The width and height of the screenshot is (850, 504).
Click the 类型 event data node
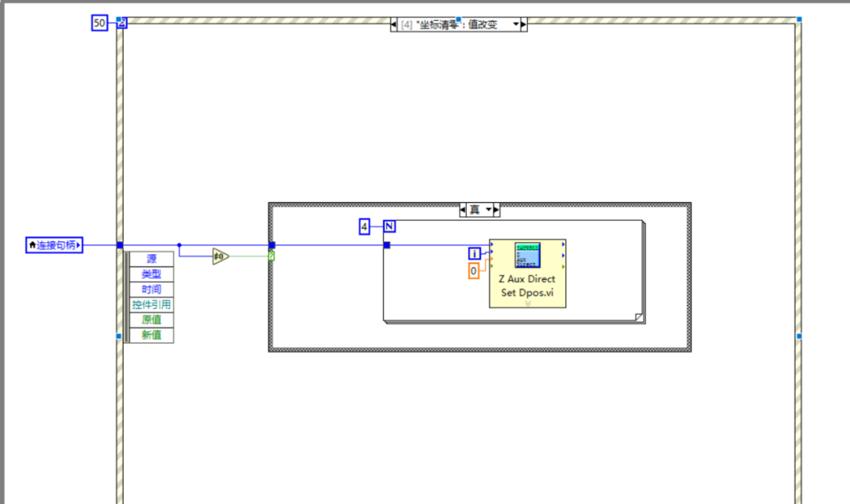(x=151, y=274)
